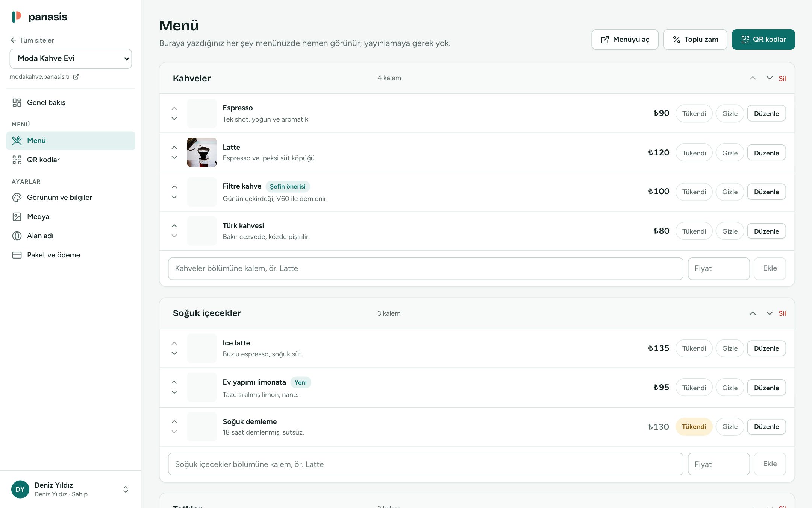Viewport: 812px width, 508px height.
Task: Move Latte up with its arrow icon
Action: point(174,147)
